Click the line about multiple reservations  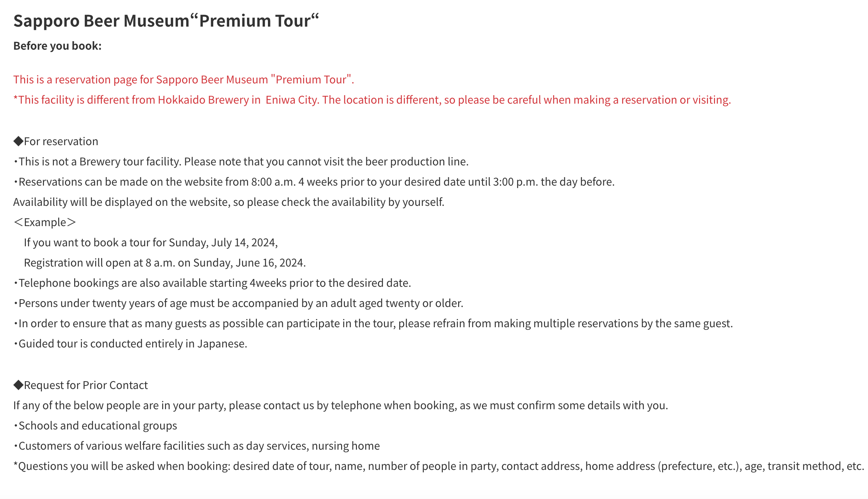(x=375, y=323)
